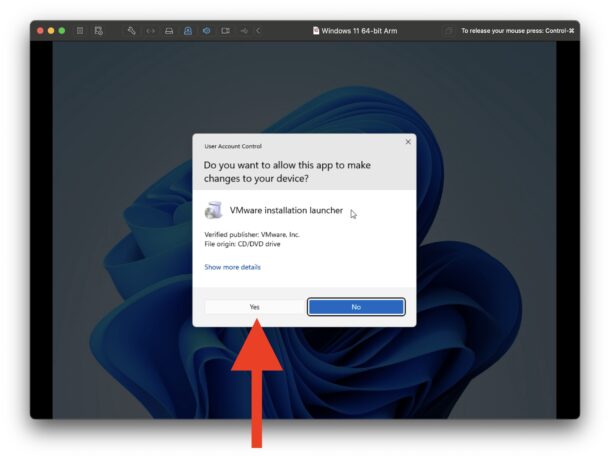The height and width of the screenshot is (459, 610).
Task: Close the VMware window with red button
Action: (x=40, y=31)
